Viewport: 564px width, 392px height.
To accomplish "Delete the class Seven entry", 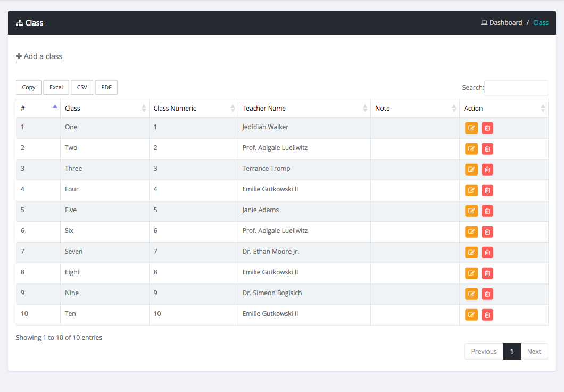I will (x=487, y=253).
